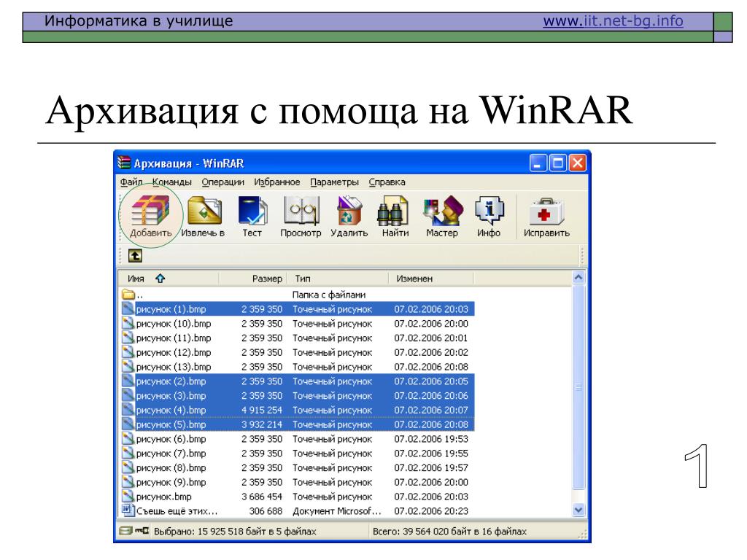Click the icon of рисунок (9).bmp
The width and height of the screenshot is (747, 560).
(128, 482)
